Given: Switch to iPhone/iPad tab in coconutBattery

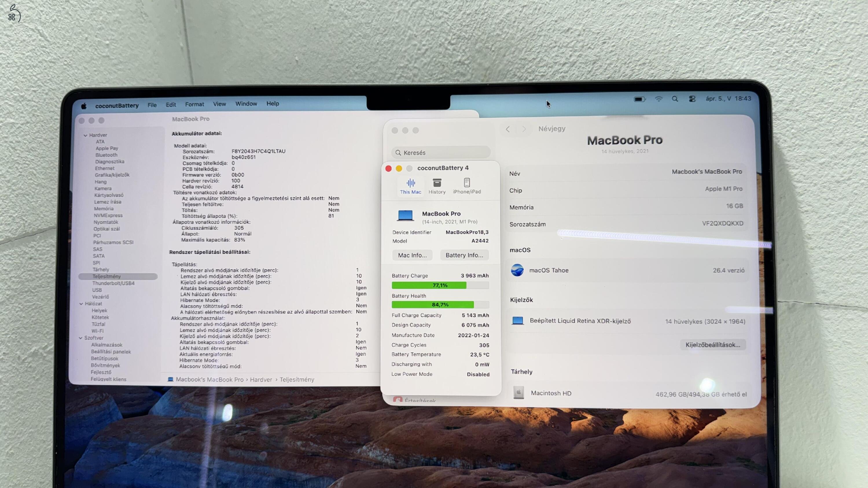Looking at the screenshot, I should click(x=467, y=186).
